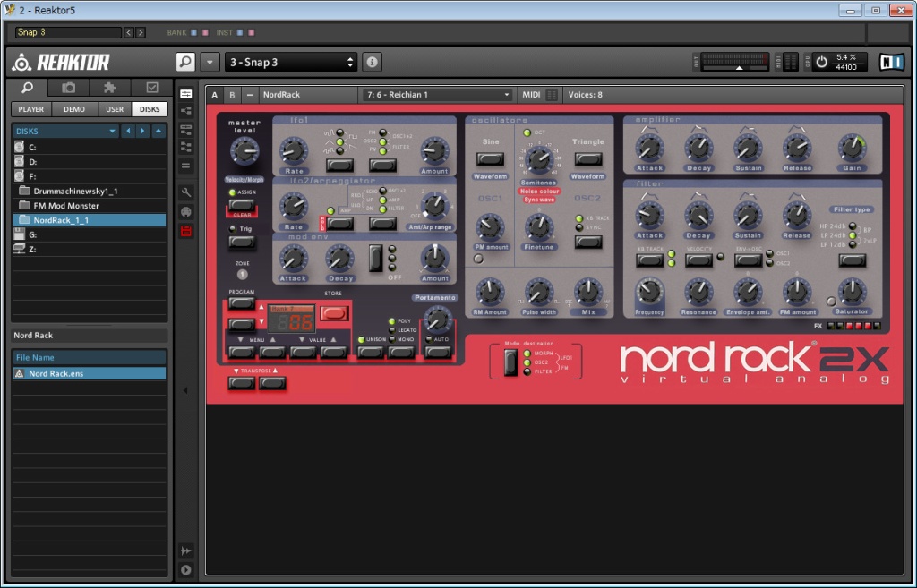
Task: Toggle the audio engine power button
Action: tap(822, 62)
